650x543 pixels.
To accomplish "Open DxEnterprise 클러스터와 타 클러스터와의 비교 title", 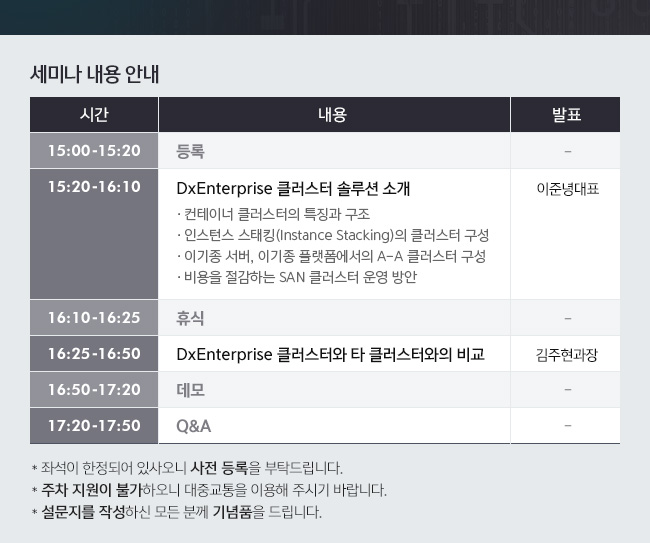I will click(330, 354).
